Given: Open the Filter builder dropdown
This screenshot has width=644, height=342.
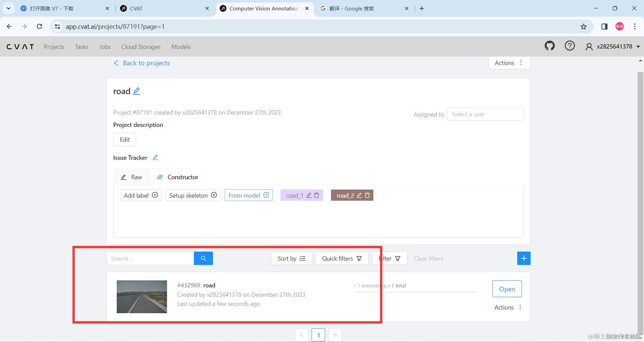Looking at the screenshot, I should [389, 258].
